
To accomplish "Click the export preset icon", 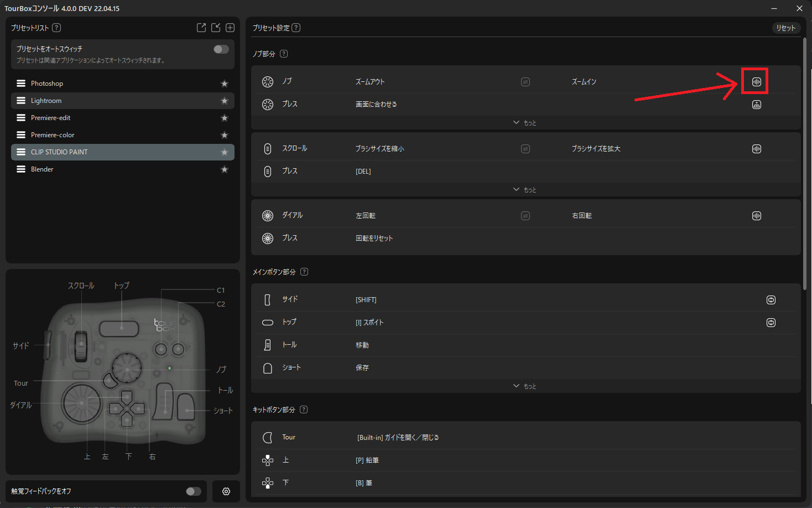I will (x=201, y=28).
